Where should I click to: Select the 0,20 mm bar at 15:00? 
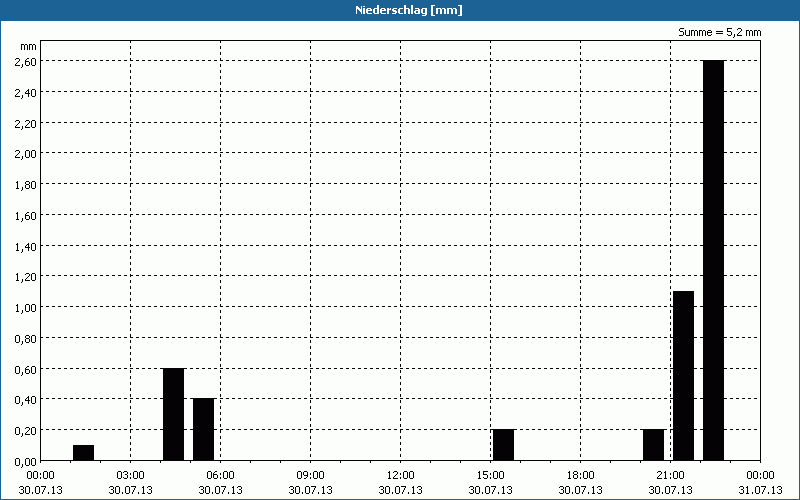tap(504, 445)
